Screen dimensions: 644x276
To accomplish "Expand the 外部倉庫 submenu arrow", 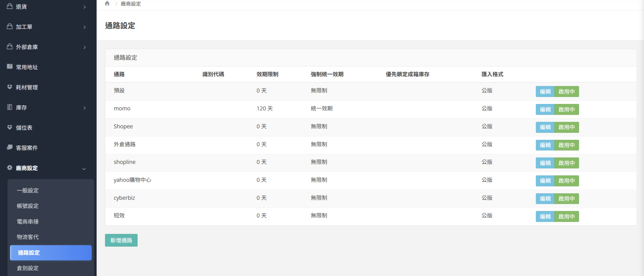I will pyautogui.click(x=85, y=47).
